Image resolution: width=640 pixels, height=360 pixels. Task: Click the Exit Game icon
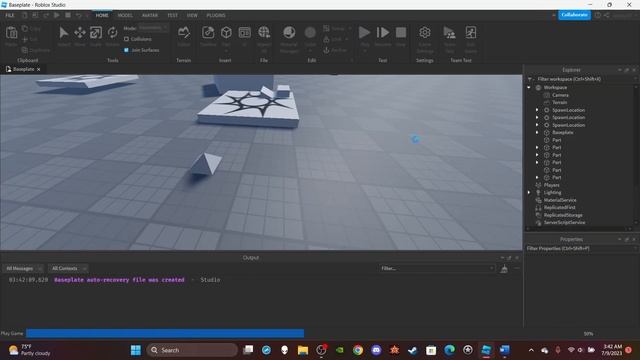coord(471,33)
